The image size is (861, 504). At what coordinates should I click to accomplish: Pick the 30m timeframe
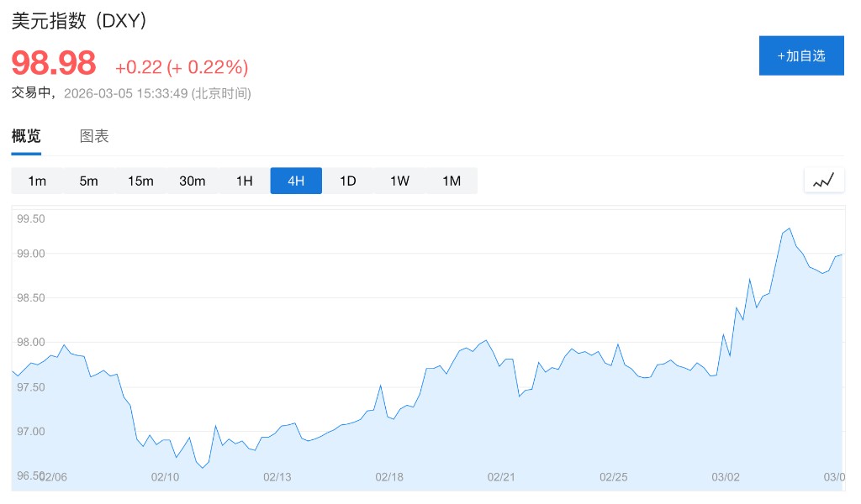coord(193,181)
